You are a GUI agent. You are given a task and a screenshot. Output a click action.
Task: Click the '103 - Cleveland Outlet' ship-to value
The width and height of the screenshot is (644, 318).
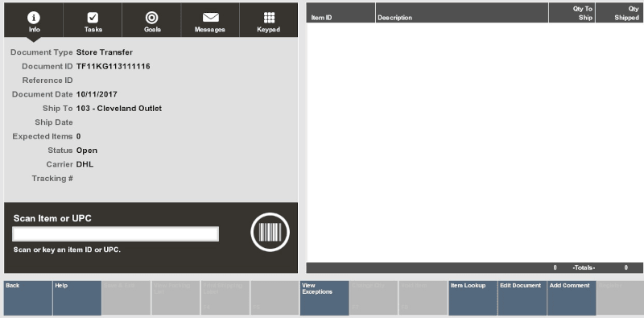(x=119, y=109)
